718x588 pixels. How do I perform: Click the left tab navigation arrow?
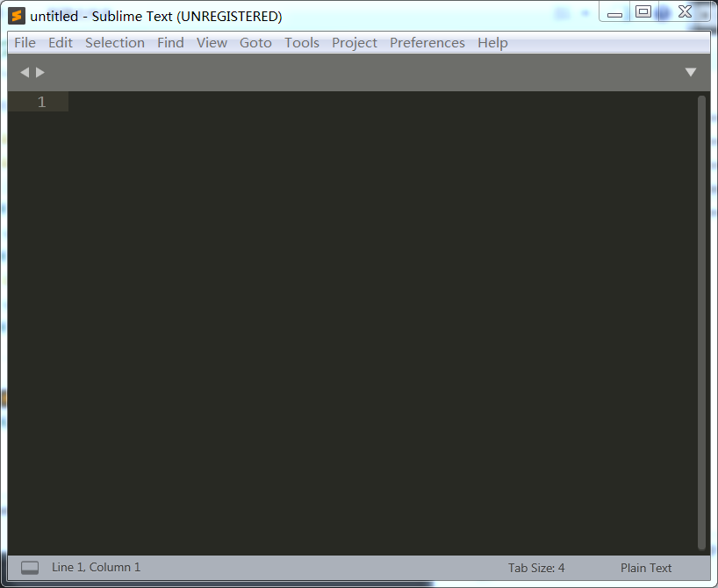[x=25, y=72]
